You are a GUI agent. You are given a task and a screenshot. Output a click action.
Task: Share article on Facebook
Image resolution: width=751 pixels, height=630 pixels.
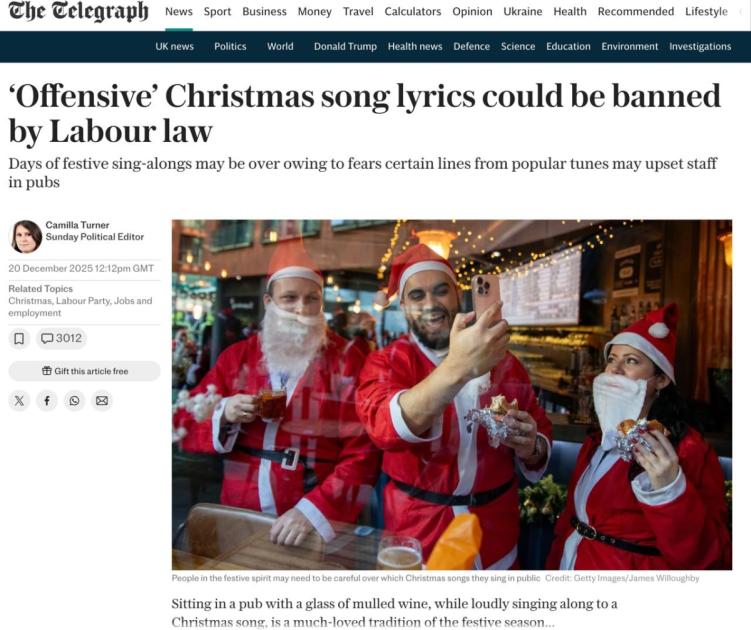click(x=47, y=401)
